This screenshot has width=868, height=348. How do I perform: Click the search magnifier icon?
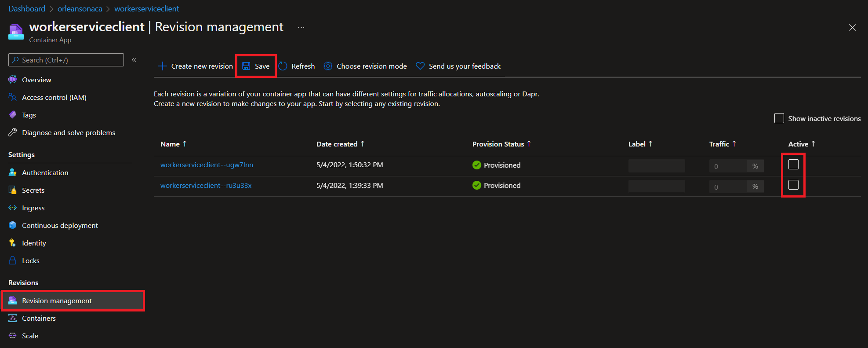coord(15,60)
